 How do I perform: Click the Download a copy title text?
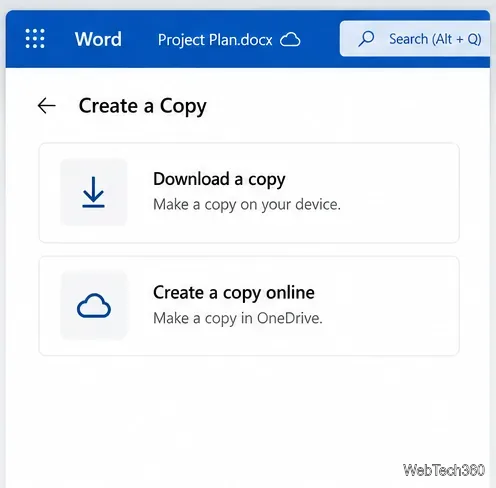tap(219, 179)
